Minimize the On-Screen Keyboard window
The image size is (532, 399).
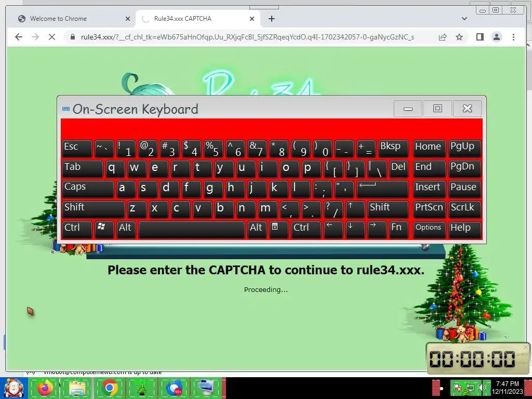(408, 109)
